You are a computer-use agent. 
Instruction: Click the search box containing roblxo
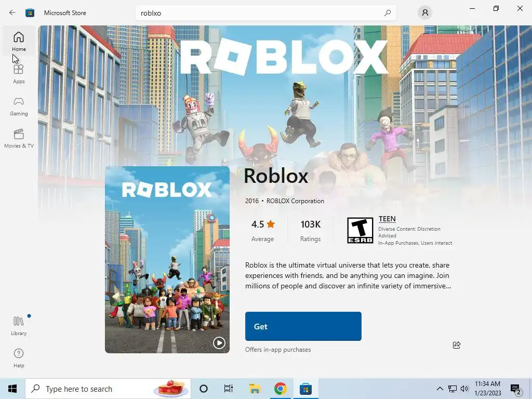(265, 13)
